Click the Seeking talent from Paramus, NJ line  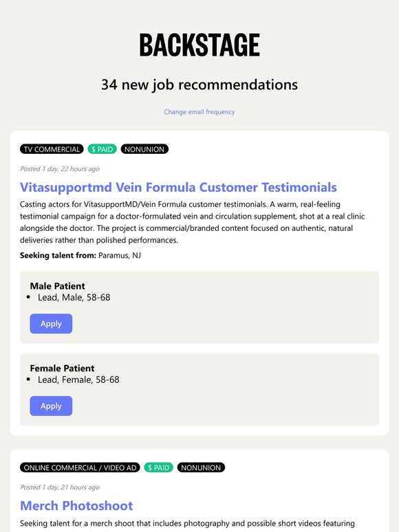pyautogui.click(x=80, y=256)
